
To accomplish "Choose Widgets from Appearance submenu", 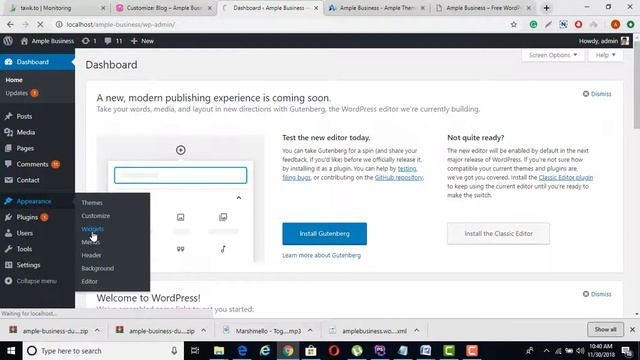I will 92,229.
